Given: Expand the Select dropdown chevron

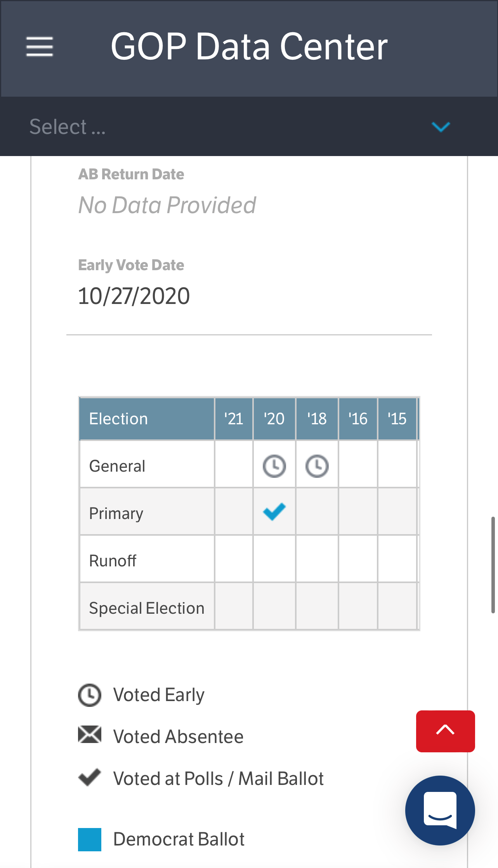Looking at the screenshot, I should (x=441, y=127).
